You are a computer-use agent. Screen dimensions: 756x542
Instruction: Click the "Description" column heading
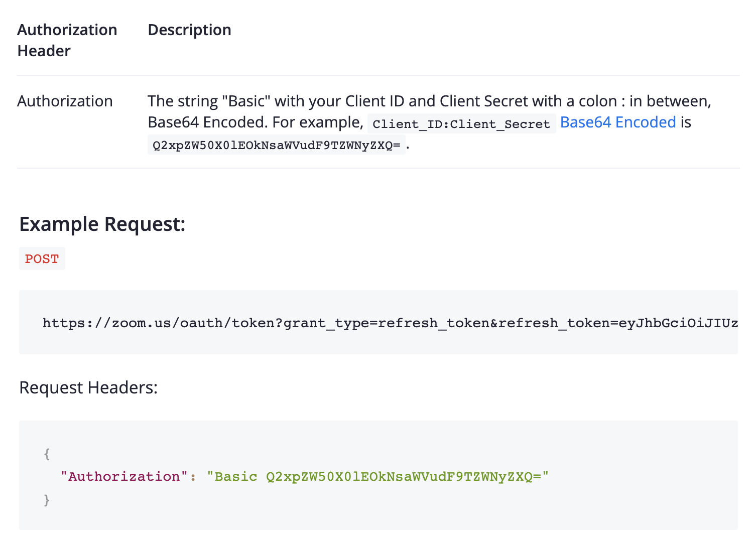pos(189,30)
